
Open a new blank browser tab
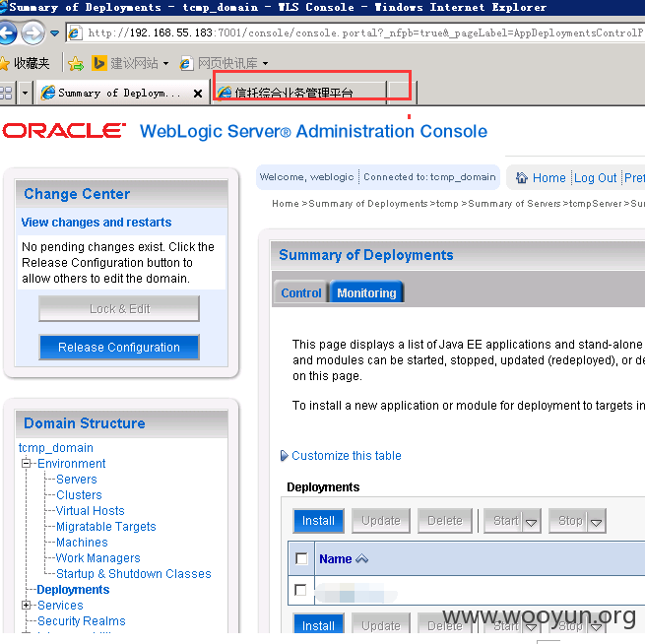click(x=401, y=93)
